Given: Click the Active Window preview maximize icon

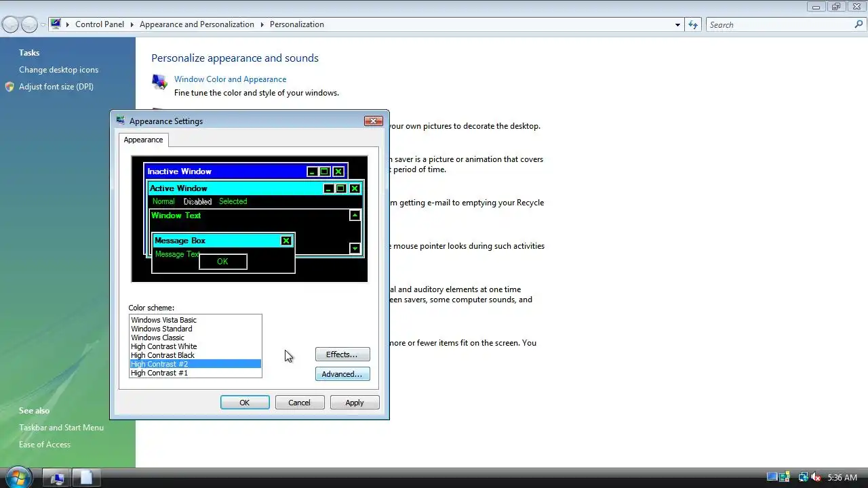Looking at the screenshot, I should (341, 188).
